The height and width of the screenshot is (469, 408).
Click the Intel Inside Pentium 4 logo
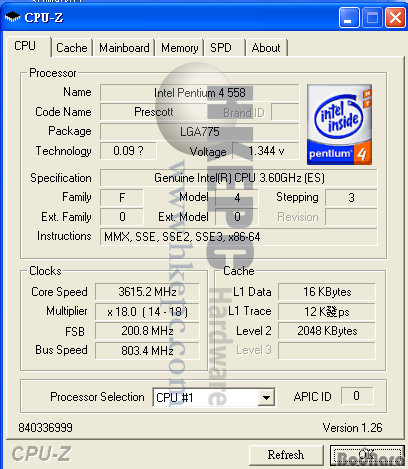[339, 124]
